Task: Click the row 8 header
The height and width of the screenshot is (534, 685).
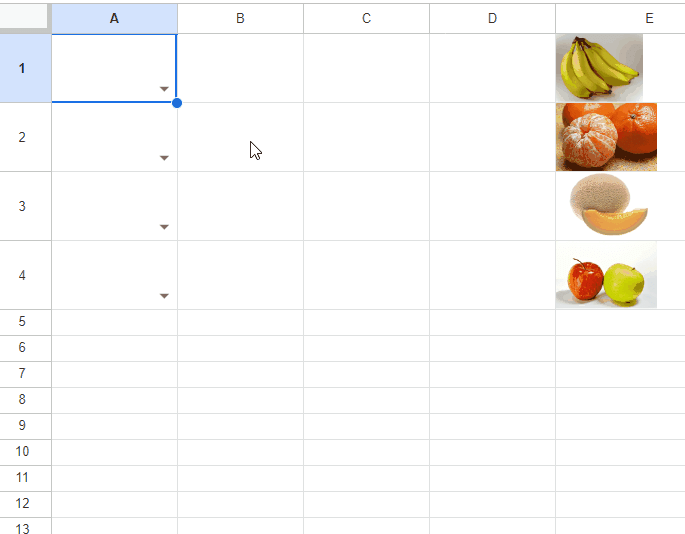Action: pos(22,400)
